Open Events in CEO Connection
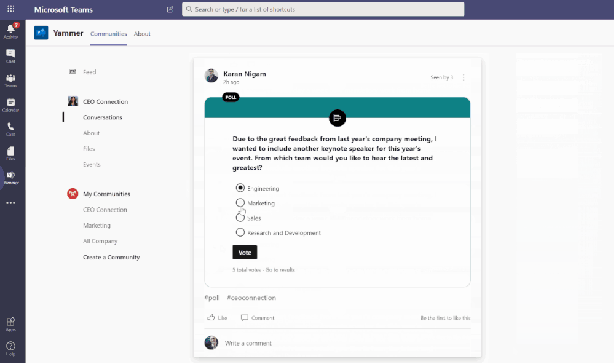Image resolution: width=616 pixels, height=364 pixels. point(92,164)
